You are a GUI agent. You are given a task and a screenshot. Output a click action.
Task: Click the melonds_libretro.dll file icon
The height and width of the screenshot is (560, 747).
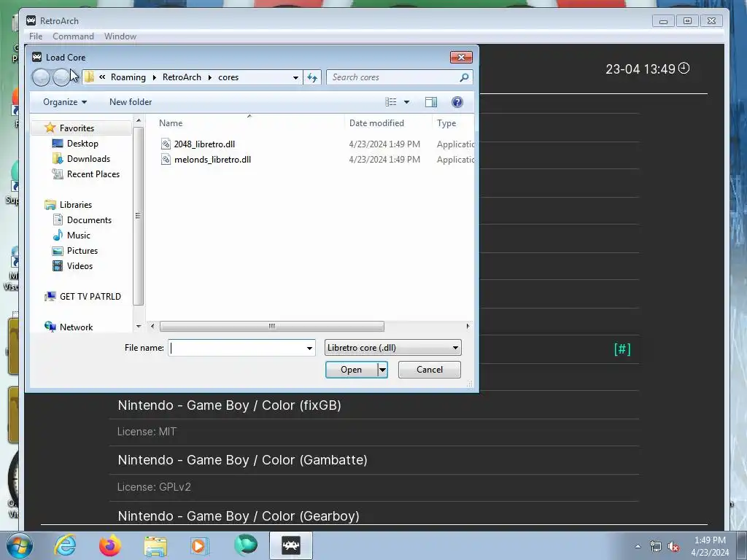pos(166,160)
